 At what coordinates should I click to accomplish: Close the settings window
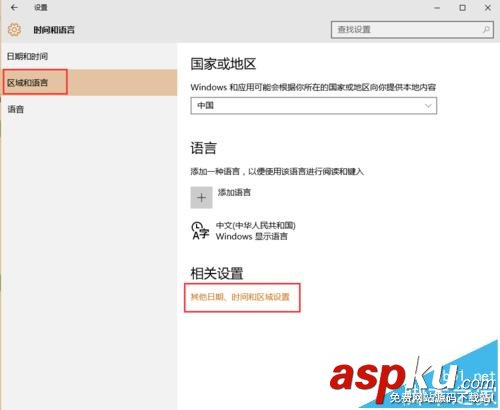click(488, 8)
